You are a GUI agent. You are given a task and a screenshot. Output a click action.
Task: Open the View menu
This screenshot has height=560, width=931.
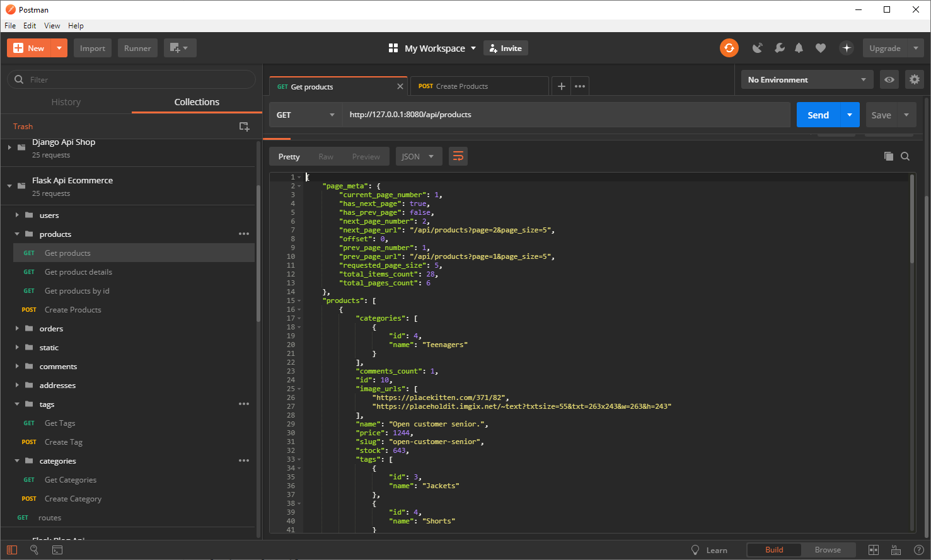52,26
